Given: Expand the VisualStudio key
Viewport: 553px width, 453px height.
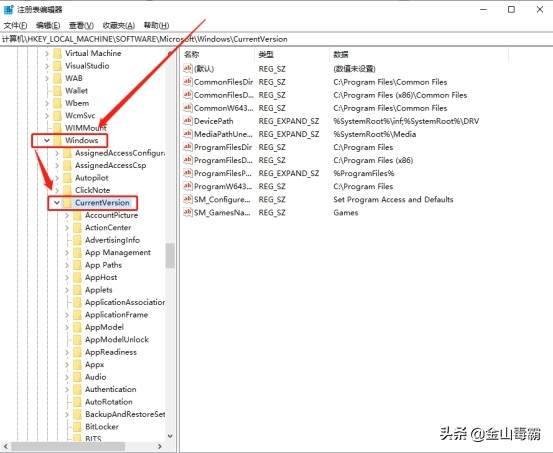Looking at the screenshot, I should pyautogui.click(x=47, y=66).
